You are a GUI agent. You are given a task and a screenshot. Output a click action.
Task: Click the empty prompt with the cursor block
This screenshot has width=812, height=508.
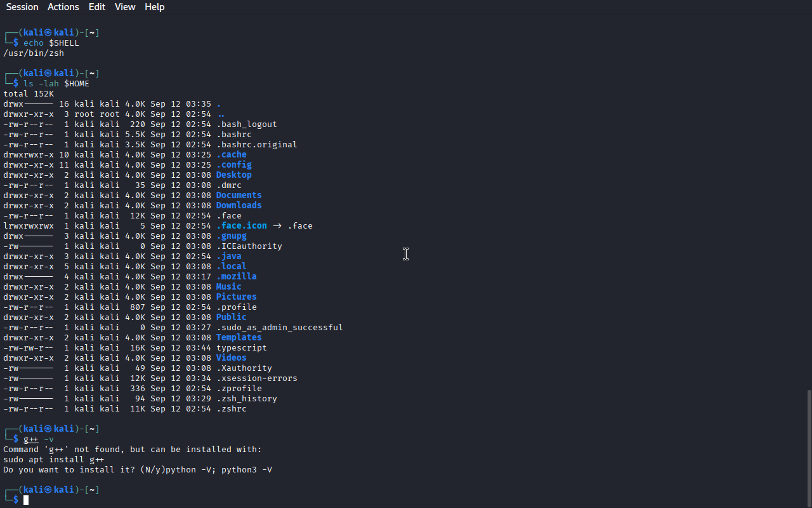(26, 500)
